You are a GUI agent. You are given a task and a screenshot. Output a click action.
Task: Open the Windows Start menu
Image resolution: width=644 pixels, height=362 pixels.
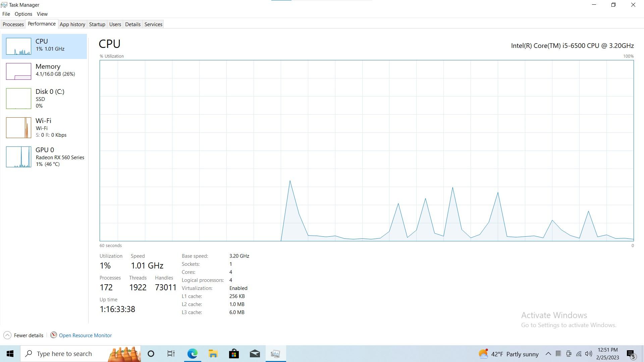click(10, 354)
